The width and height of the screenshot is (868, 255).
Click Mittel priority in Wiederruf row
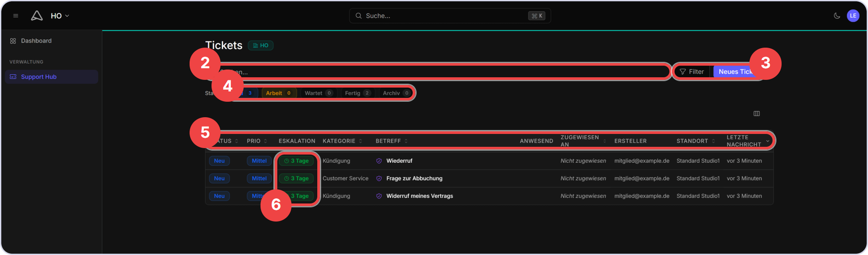(x=259, y=161)
